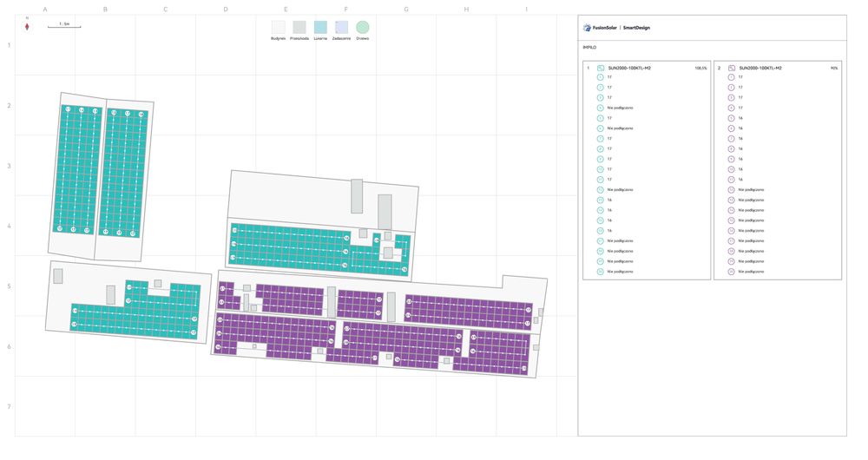Viewport: 868px width, 460px height.
Task: Click the 1 : 5m scale bar
Action: pyautogui.click(x=64, y=25)
